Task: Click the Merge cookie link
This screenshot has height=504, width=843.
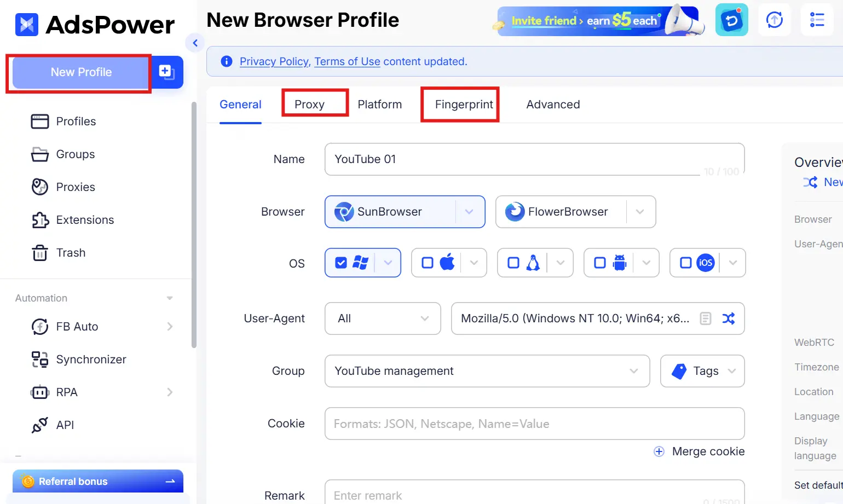Action: coord(708,451)
